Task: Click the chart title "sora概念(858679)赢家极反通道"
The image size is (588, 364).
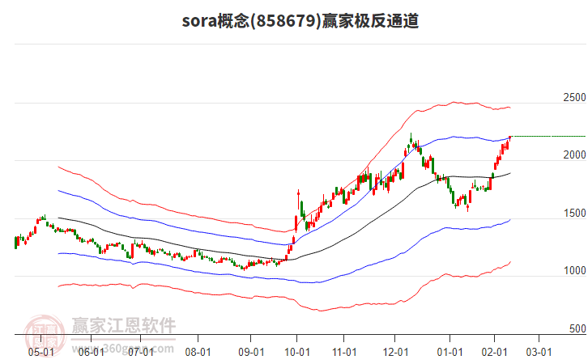Action: (x=300, y=20)
